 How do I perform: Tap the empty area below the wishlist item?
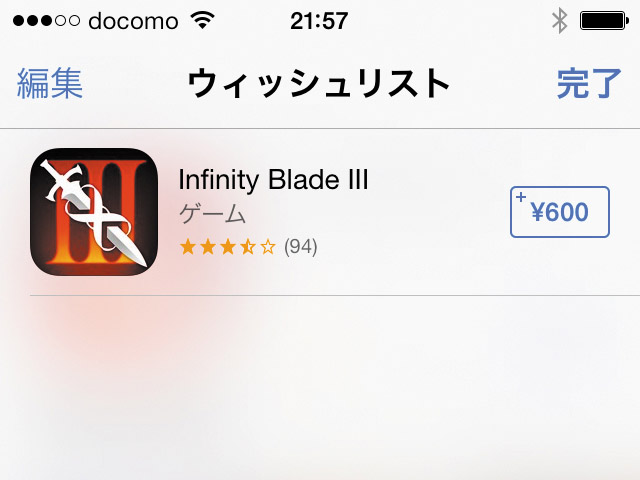tap(320, 388)
